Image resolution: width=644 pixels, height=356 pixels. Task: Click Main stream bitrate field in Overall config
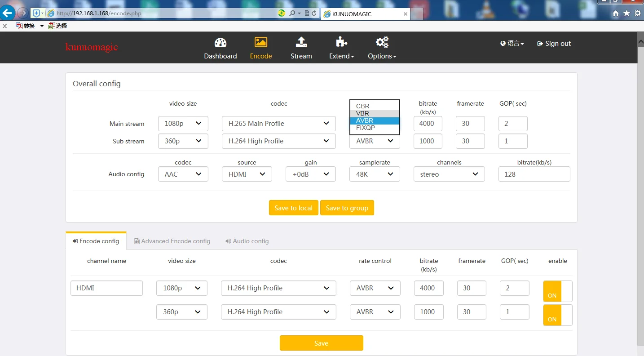428,124
